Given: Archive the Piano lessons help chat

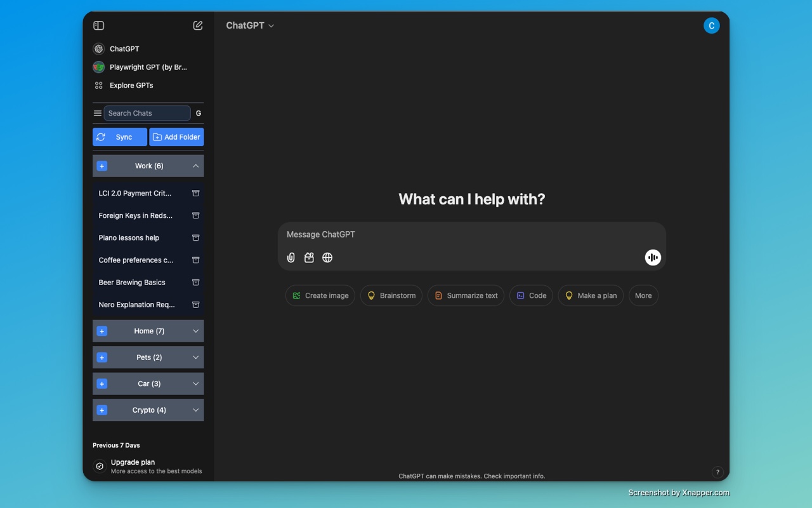Looking at the screenshot, I should 196,237.
